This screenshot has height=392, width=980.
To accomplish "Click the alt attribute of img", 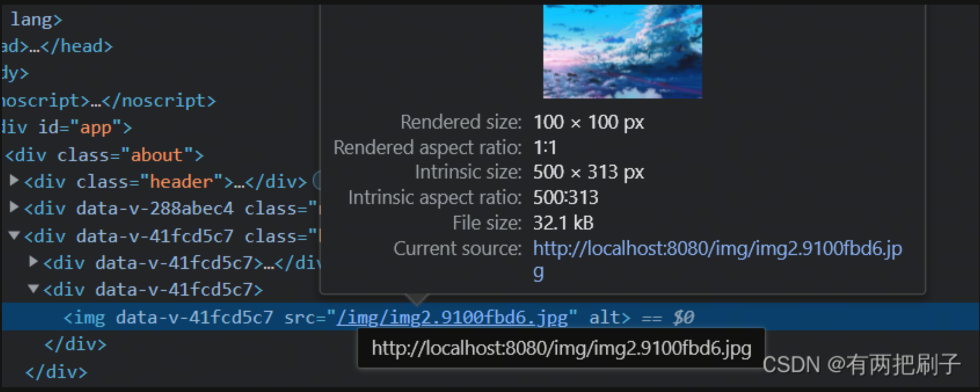I will 605,318.
